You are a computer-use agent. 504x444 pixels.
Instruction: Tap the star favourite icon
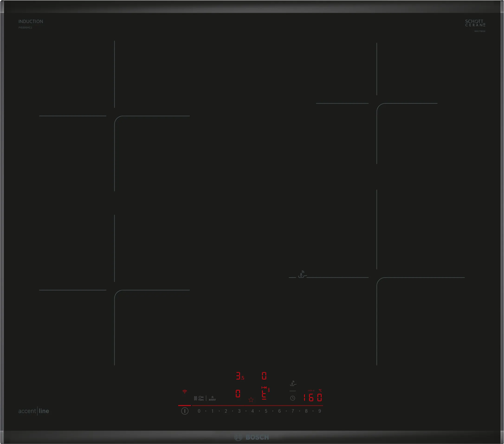(251, 400)
